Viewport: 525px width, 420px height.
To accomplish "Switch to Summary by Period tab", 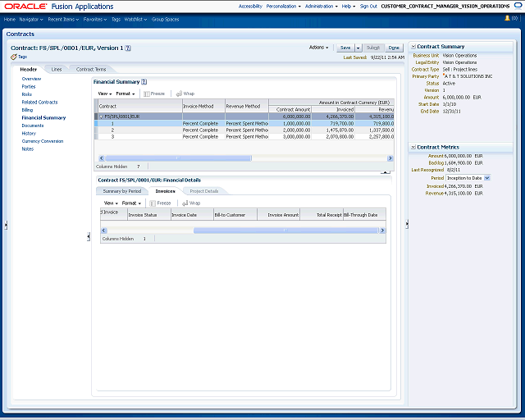I will tap(122, 191).
